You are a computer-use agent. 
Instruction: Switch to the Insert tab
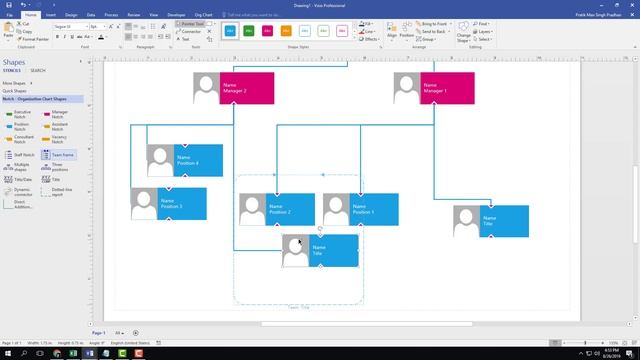pos(51,15)
